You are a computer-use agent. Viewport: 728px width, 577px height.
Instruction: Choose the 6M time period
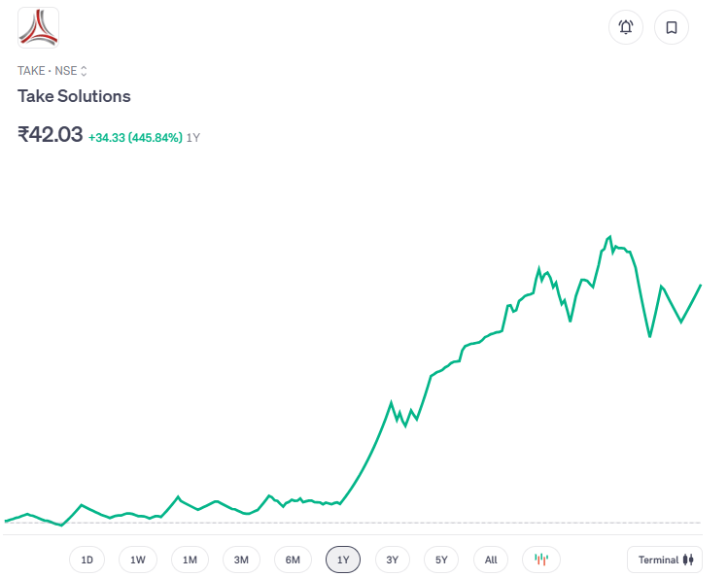pos(293,560)
